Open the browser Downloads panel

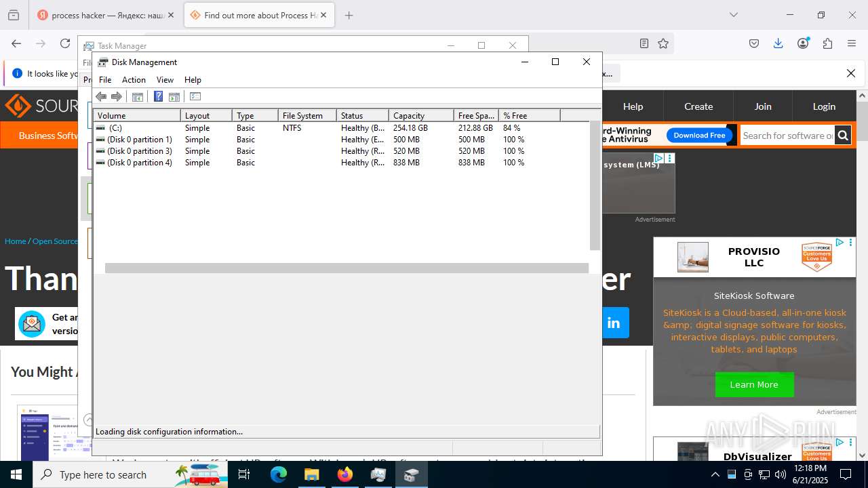(x=778, y=43)
